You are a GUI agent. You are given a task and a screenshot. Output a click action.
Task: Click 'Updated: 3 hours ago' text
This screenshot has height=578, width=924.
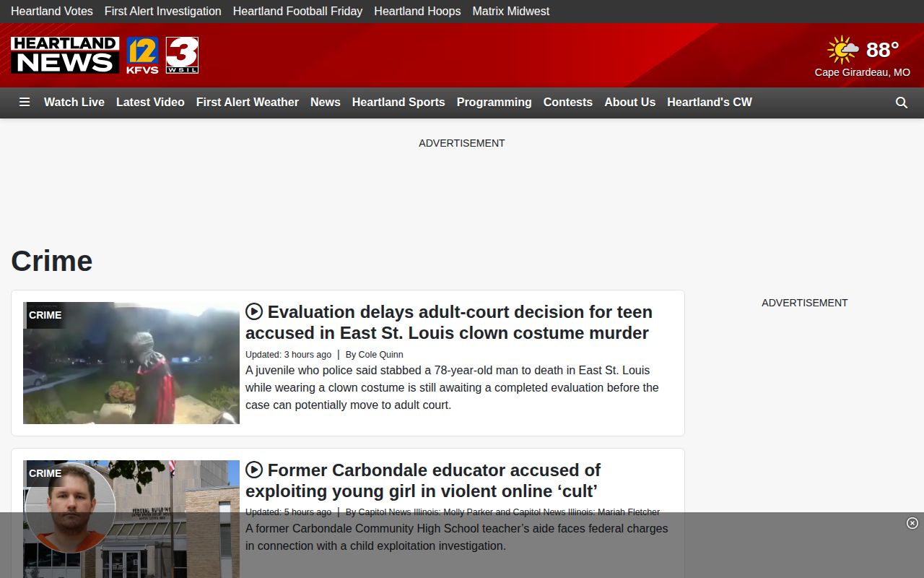pyautogui.click(x=288, y=355)
